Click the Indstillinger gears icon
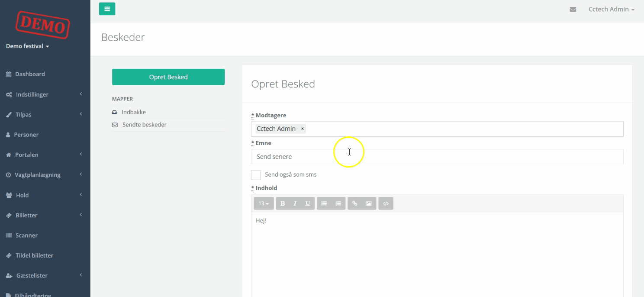Image resolution: width=644 pixels, height=297 pixels. pyautogui.click(x=9, y=94)
